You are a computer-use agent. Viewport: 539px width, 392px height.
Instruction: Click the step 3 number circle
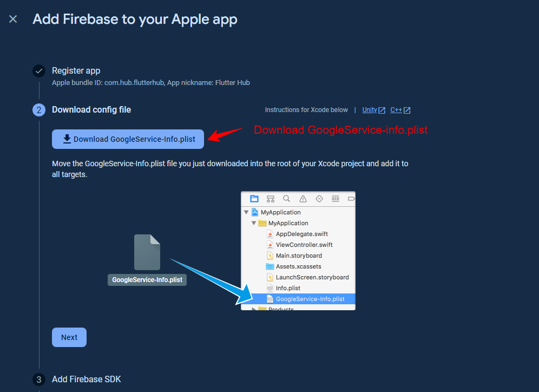[39, 380]
